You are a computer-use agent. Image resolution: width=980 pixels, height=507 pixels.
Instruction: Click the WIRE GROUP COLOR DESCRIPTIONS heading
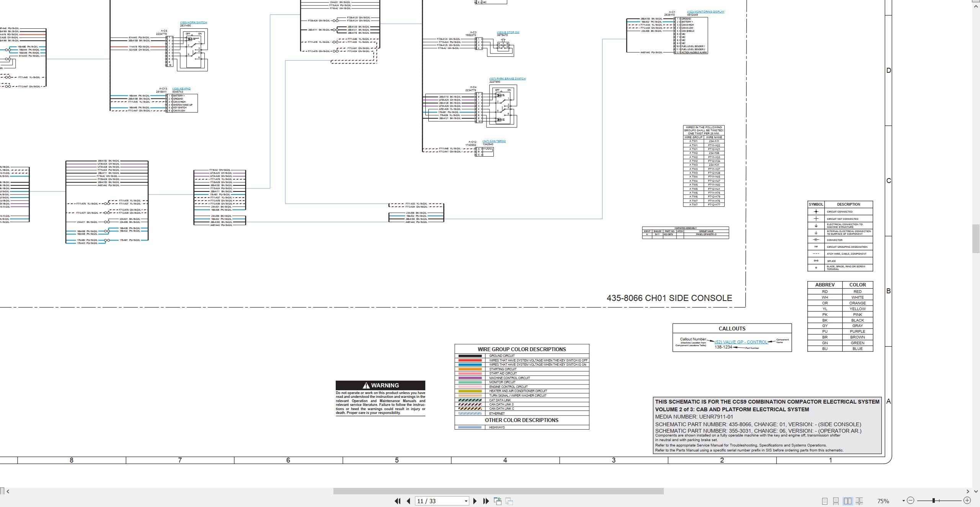tap(521, 349)
